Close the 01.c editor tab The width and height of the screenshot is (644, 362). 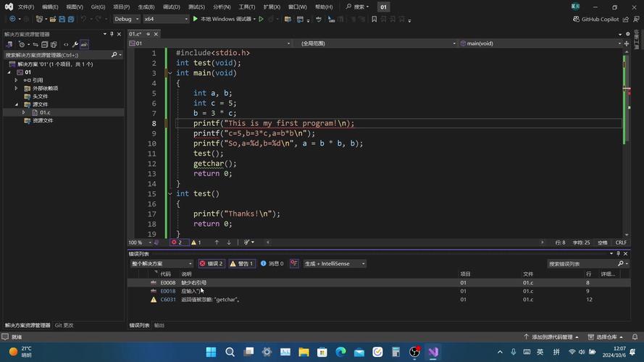tap(156, 34)
